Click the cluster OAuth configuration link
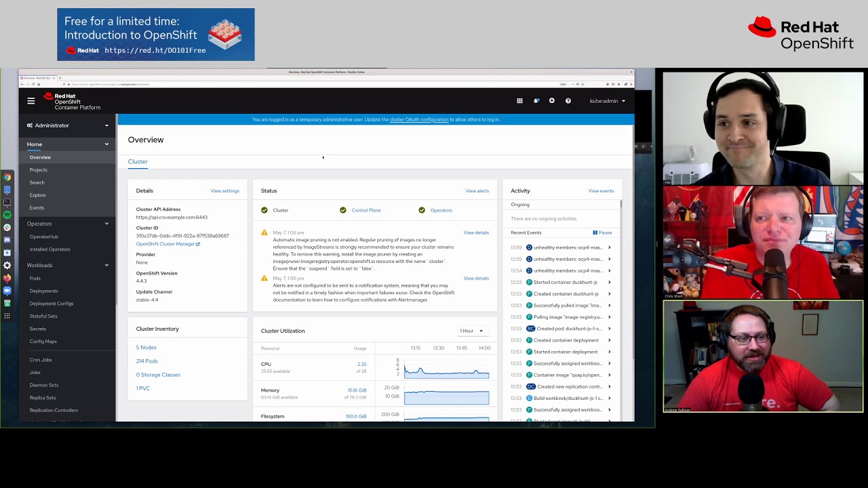The image size is (868, 488). click(419, 119)
